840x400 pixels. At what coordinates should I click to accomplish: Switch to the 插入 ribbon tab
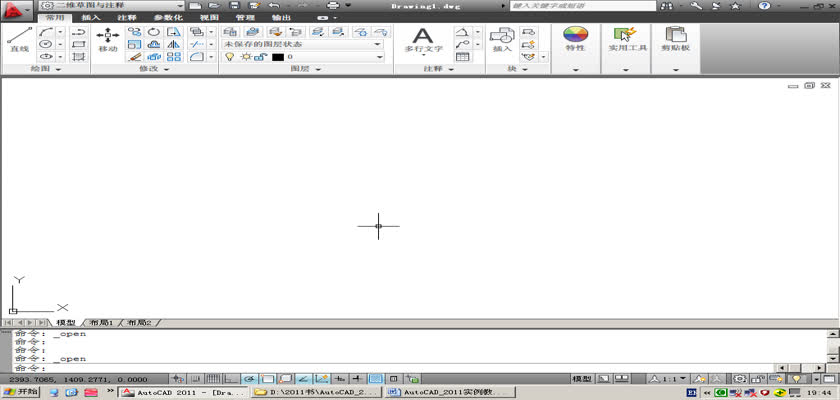[90, 18]
